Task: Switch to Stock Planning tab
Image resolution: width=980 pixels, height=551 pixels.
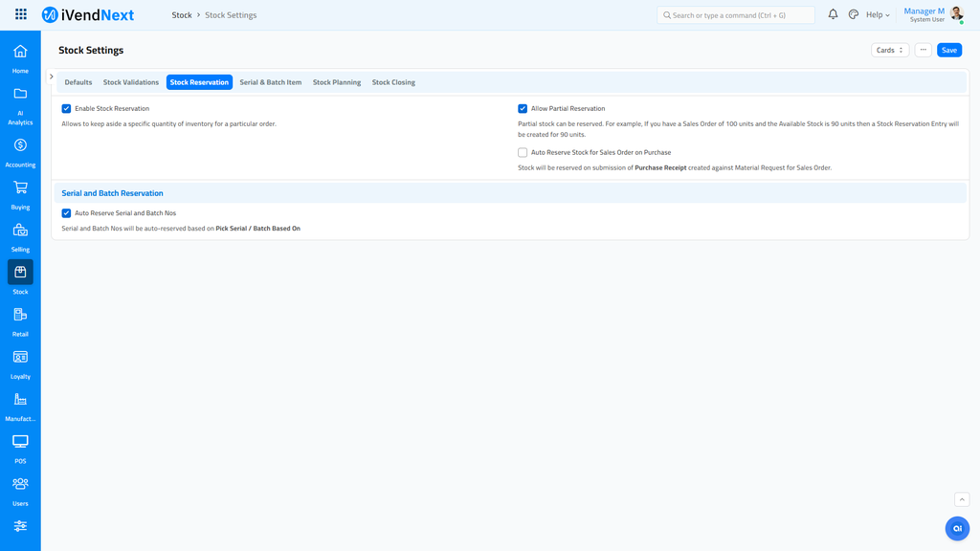Action: click(x=337, y=82)
